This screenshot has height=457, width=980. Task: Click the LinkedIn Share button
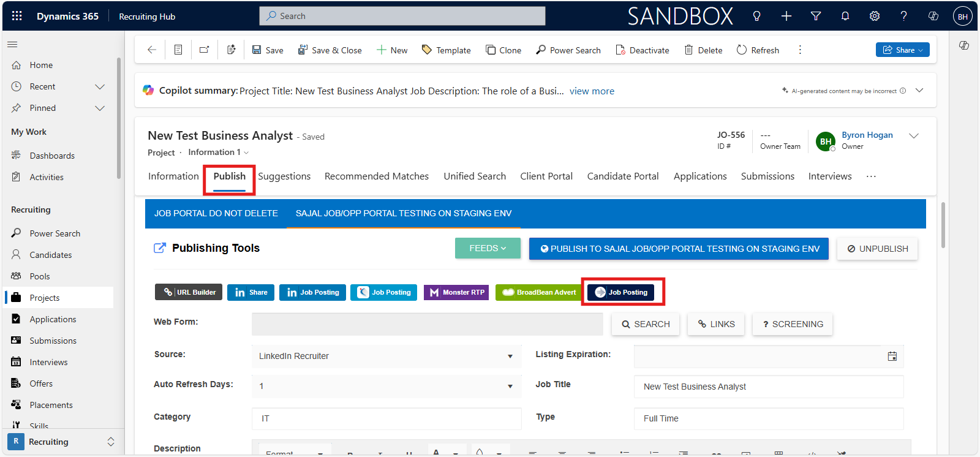pos(251,292)
